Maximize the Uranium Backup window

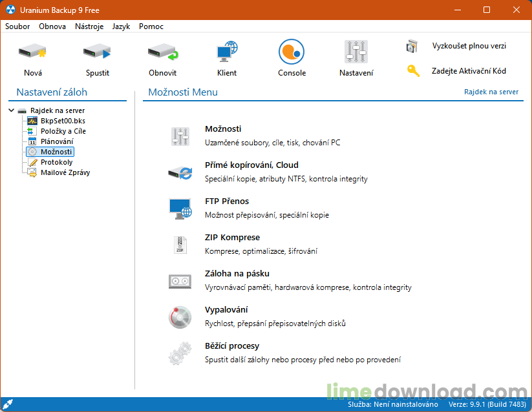487,10
